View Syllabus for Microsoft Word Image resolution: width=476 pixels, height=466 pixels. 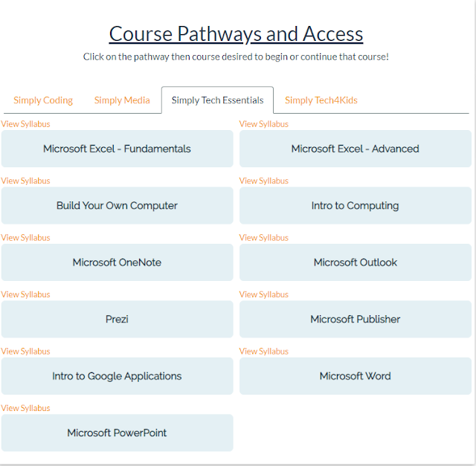(264, 352)
